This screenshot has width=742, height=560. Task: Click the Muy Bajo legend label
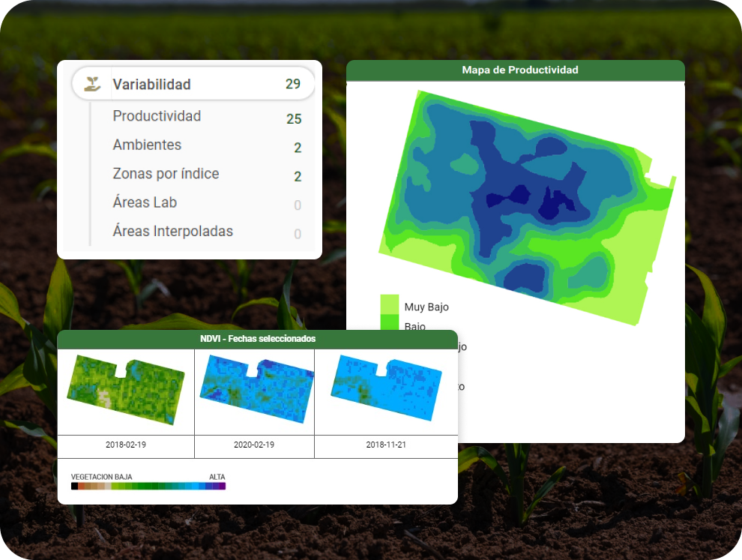[x=426, y=307]
